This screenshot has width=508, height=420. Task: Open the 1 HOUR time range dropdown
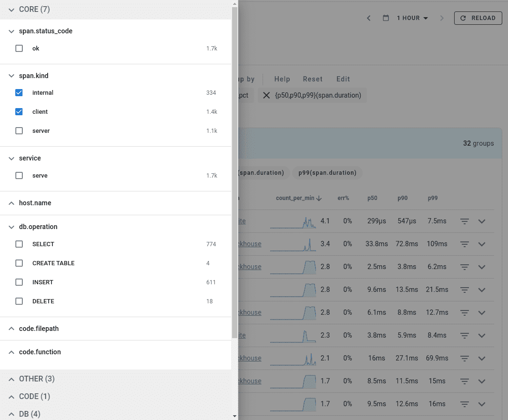click(x=412, y=18)
